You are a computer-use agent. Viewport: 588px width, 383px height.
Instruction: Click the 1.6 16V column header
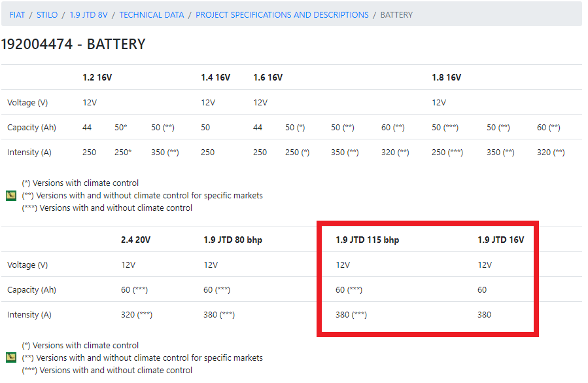point(268,77)
